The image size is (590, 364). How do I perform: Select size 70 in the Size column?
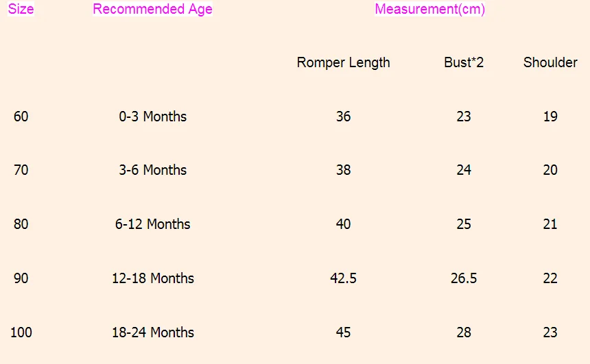pos(21,170)
